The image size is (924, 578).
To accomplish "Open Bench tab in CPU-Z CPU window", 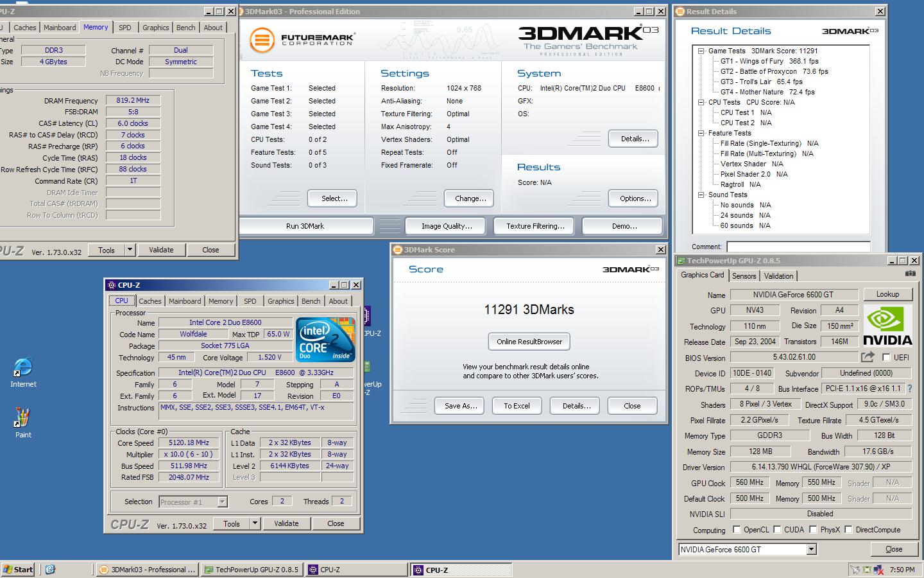I will point(311,301).
